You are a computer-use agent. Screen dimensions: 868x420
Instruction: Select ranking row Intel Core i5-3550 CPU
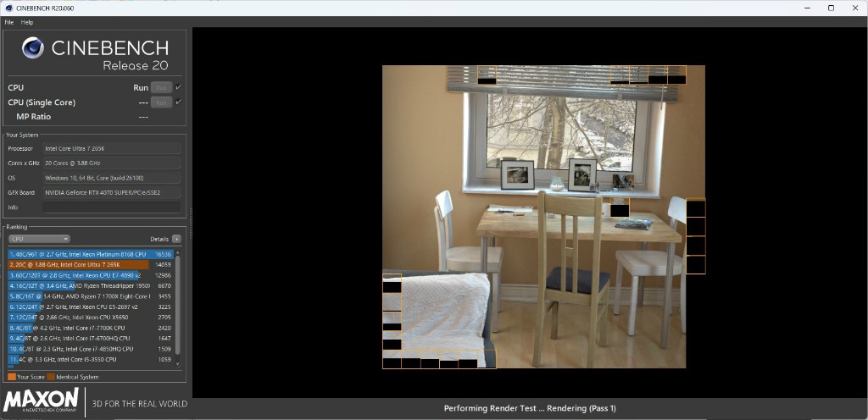click(x=90, y=359)
